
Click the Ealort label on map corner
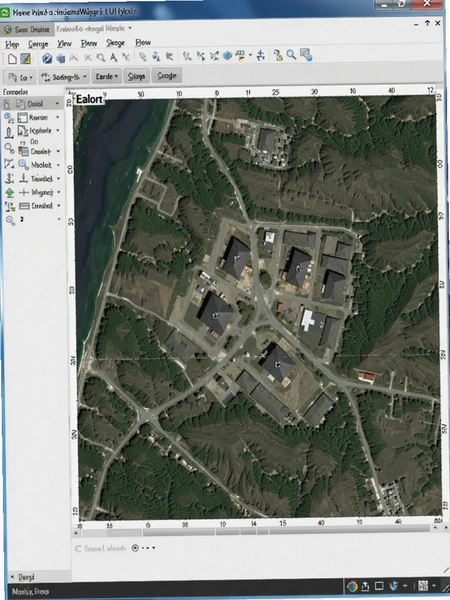click(x=89, y=99)
